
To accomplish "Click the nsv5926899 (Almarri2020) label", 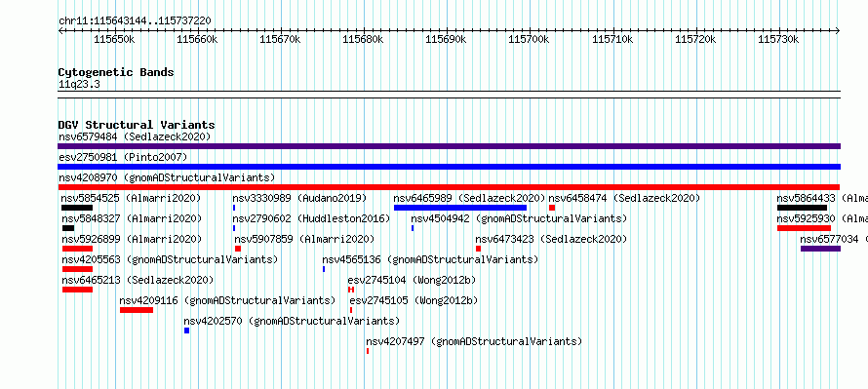I will (x=132, y=239).
